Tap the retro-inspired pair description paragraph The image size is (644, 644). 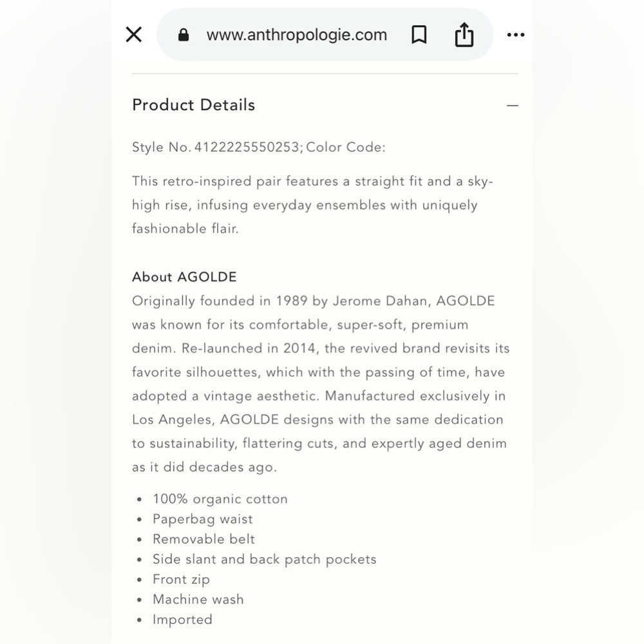click(312, 205)
